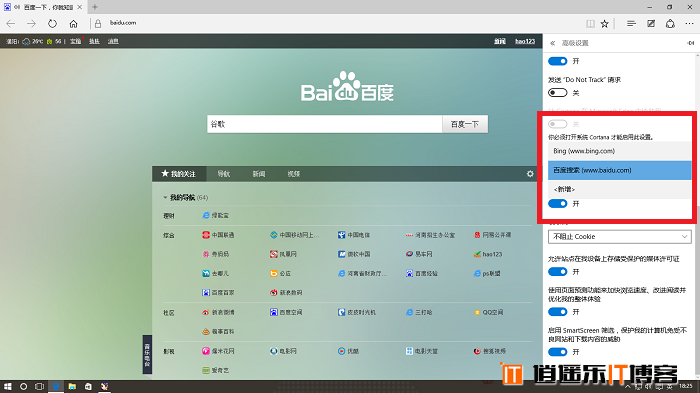Click the browser forward arrow
Screen dimensions: 700x393
point(31,24)
